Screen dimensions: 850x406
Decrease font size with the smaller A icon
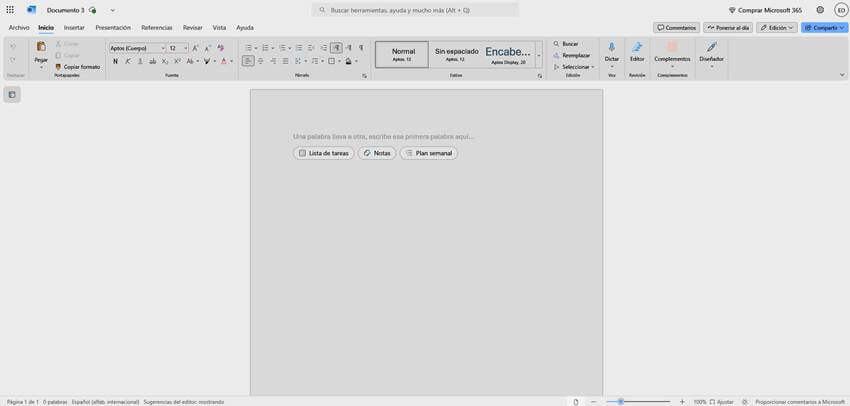point(207,48)
